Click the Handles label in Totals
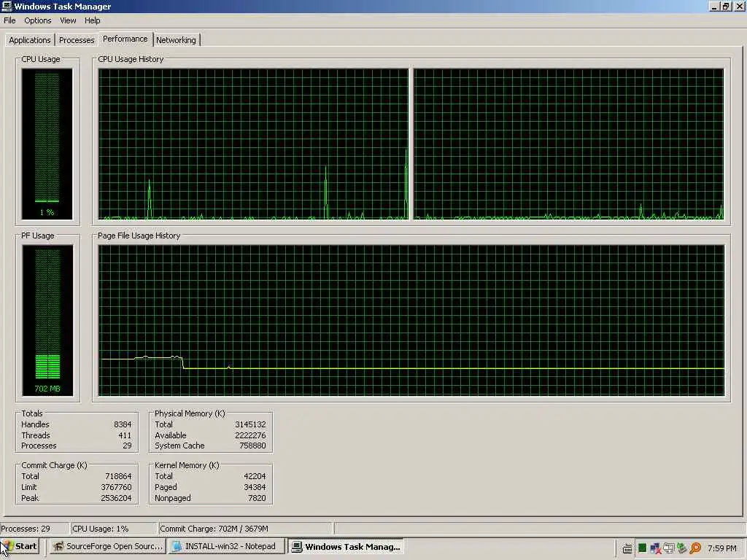 click(35, 424)
